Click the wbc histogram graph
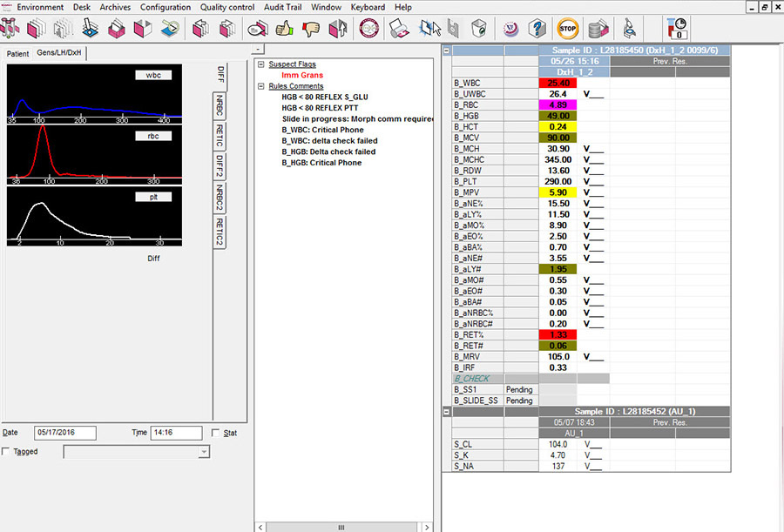 (94, 94)
